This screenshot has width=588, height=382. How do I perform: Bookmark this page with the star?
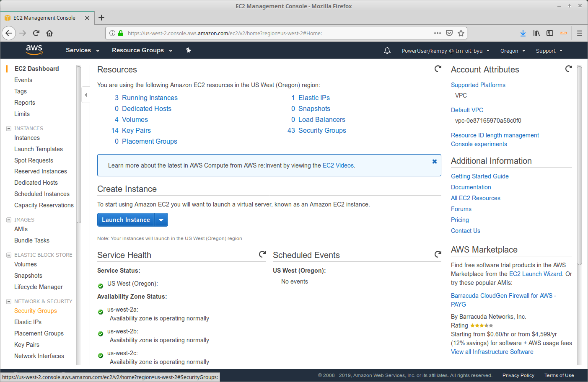(461, 33)
